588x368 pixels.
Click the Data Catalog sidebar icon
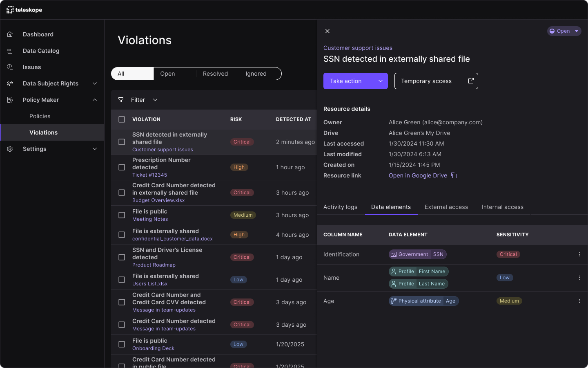10,51
